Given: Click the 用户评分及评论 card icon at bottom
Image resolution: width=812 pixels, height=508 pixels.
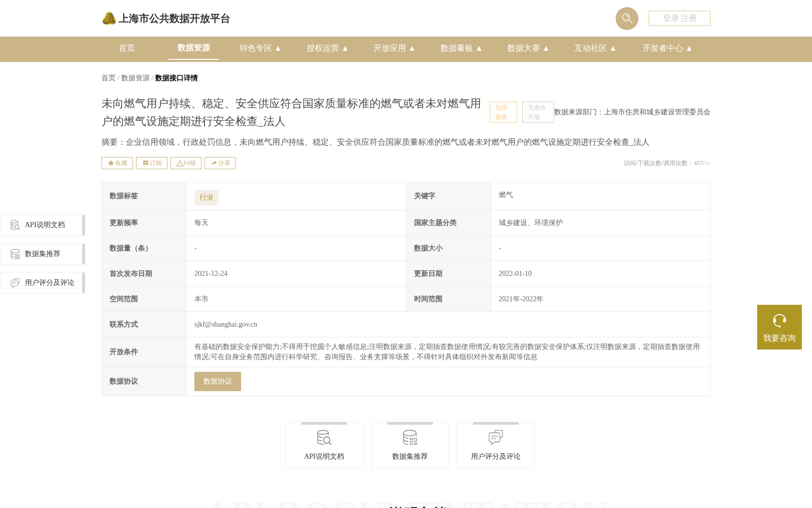Looking at the screenshot, I should 496,437.
